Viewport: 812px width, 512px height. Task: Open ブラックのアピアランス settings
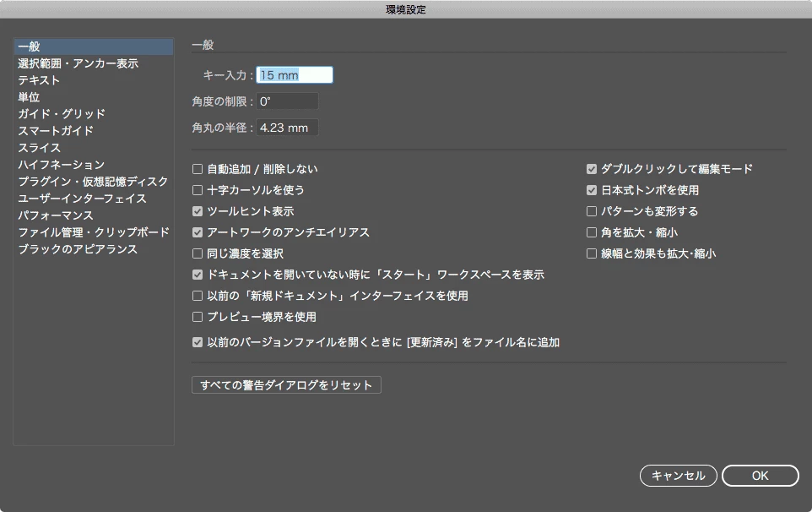tap(78, 249)
